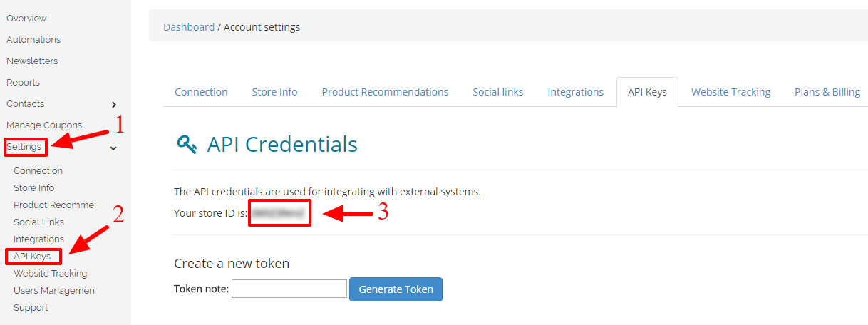Open Support in the sidebar submenu

(31, 308)
